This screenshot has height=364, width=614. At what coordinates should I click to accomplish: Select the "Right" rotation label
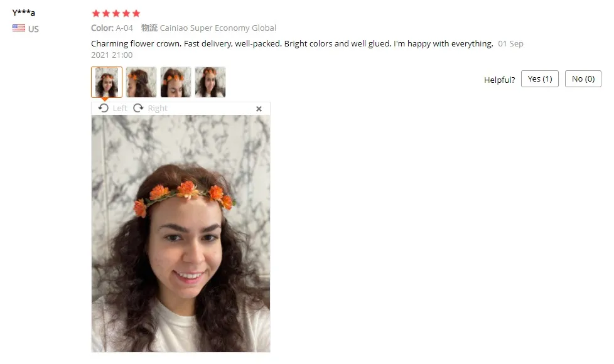pyautogui.click(x=158, y=109)
